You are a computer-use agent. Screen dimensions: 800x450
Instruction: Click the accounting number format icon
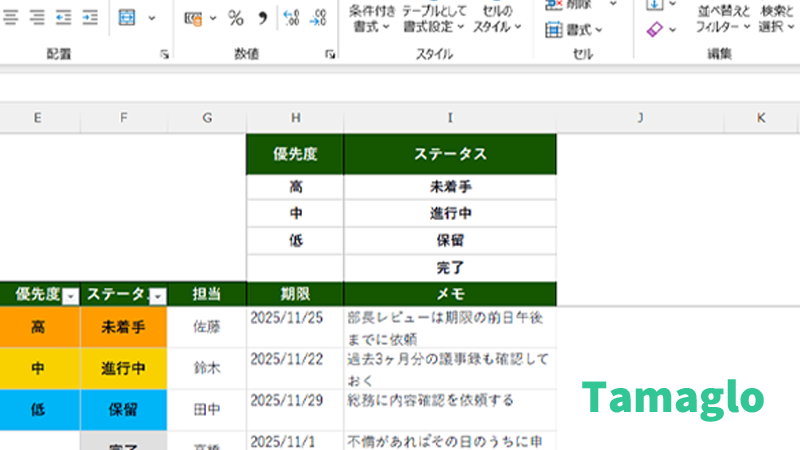[x=194, y=18]
